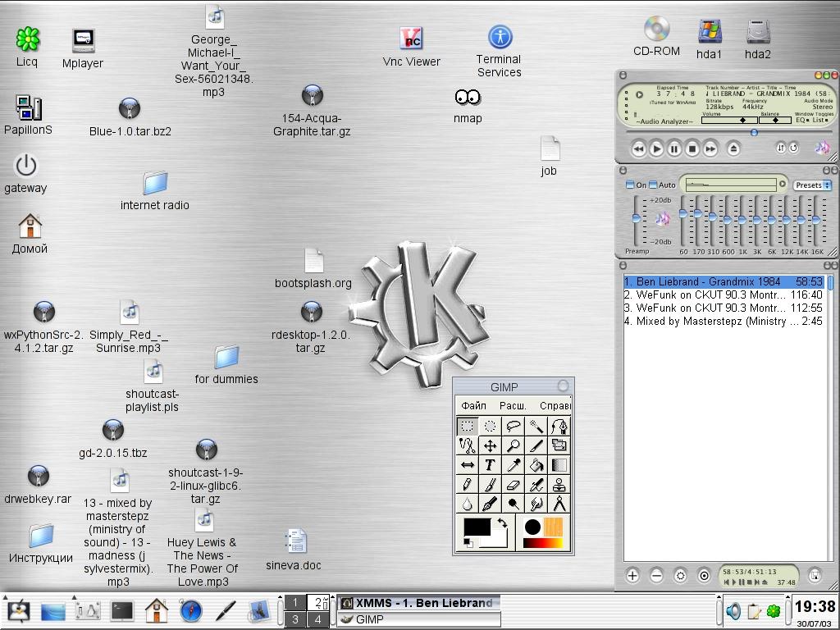Pick the Transform tool in GIMP toolbox
Image resolution: width=840 pixels, height=630 pixels.
[559, 445]
